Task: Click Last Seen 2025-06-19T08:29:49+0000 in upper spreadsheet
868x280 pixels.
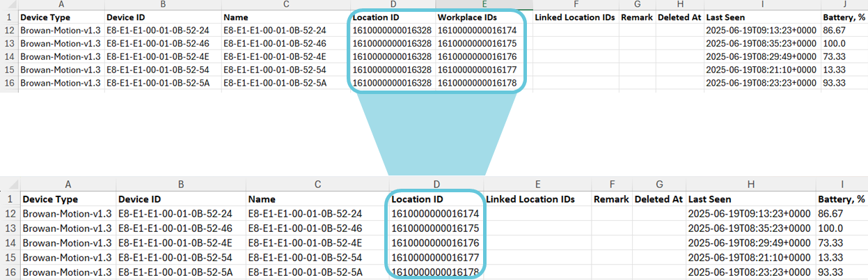Action: pos(761,56)
